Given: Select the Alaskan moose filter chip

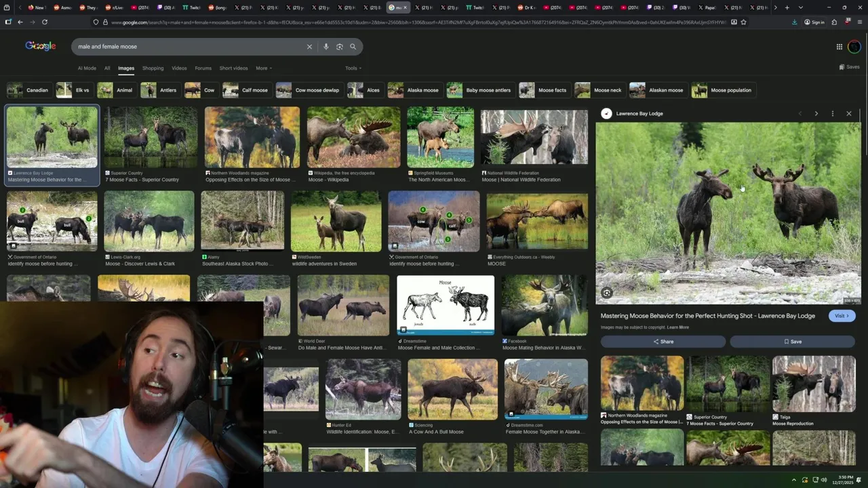Looking at the screenshot, I should 658,90.
